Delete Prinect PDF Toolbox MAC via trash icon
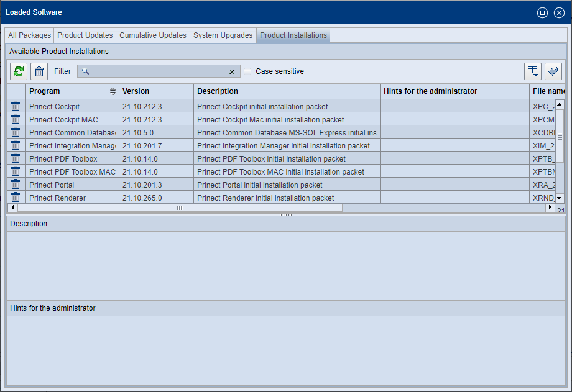This screenshot has height=392, width=572. pyautogui.click(x=15, y=171)
